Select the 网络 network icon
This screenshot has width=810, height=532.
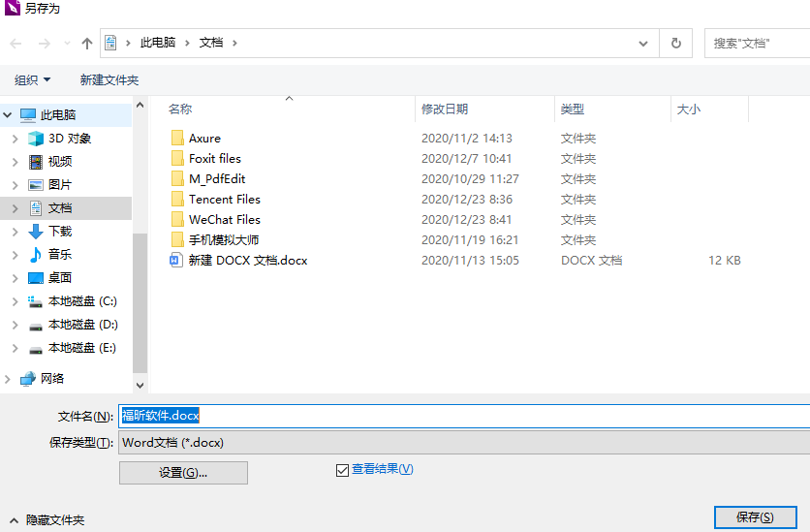click(28, 379)
